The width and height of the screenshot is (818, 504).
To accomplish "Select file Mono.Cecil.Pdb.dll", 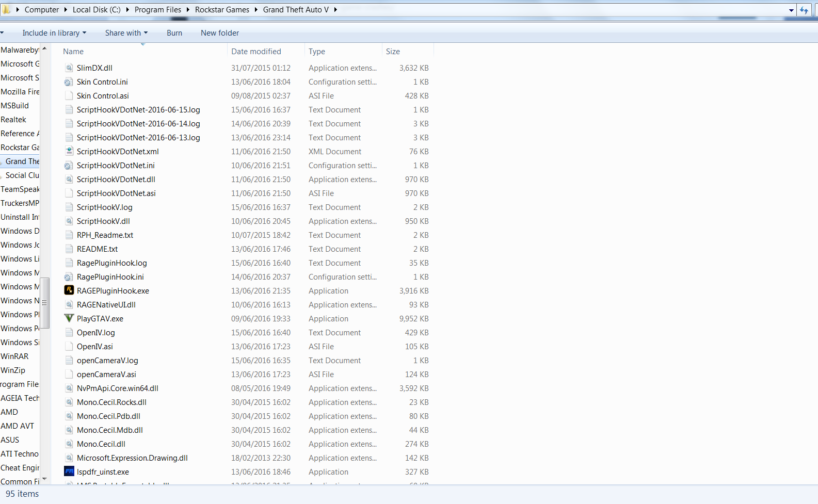I will pos(108,416).
